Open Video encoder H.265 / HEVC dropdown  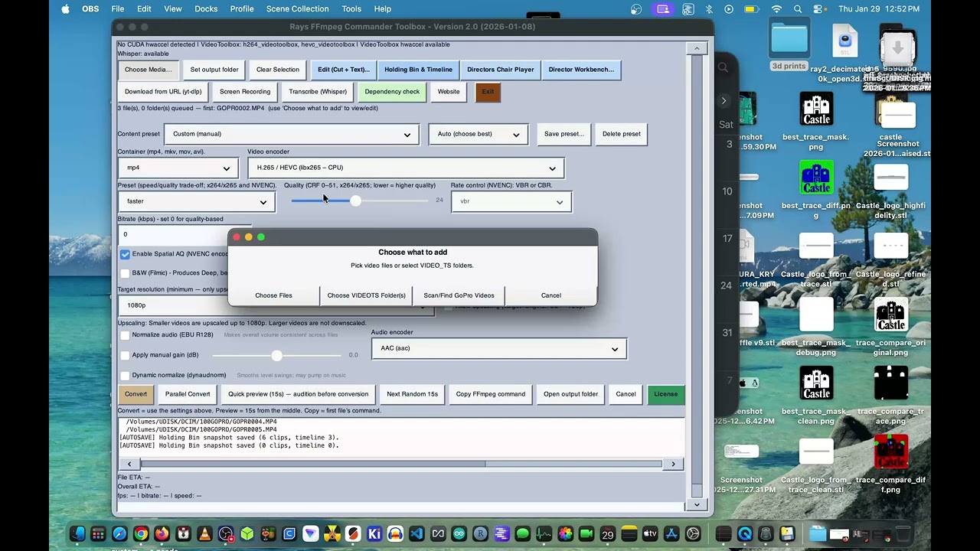pyautogui.click(x=406, y=168)
